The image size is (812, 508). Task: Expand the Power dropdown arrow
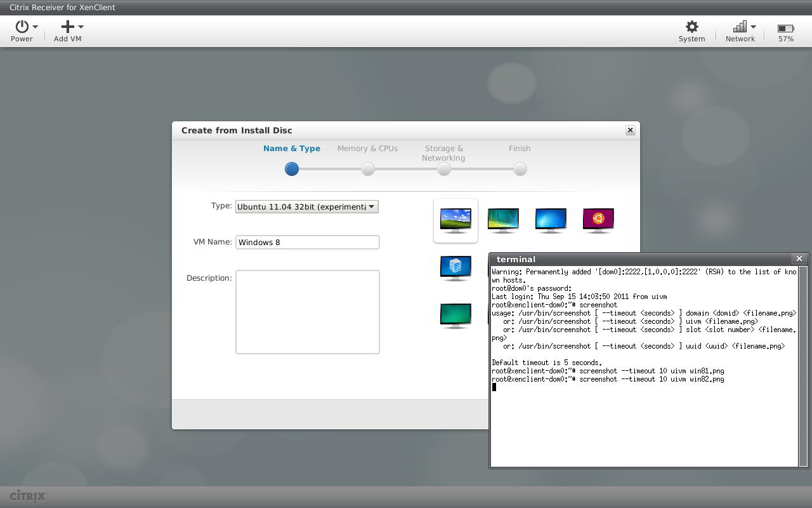(x=35, y=27)
